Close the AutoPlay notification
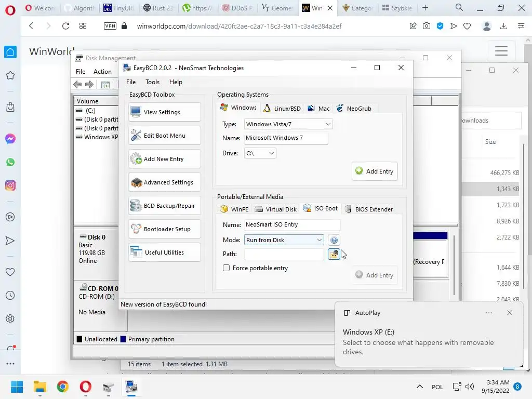532x399 pixels. [x=510, y=313]
